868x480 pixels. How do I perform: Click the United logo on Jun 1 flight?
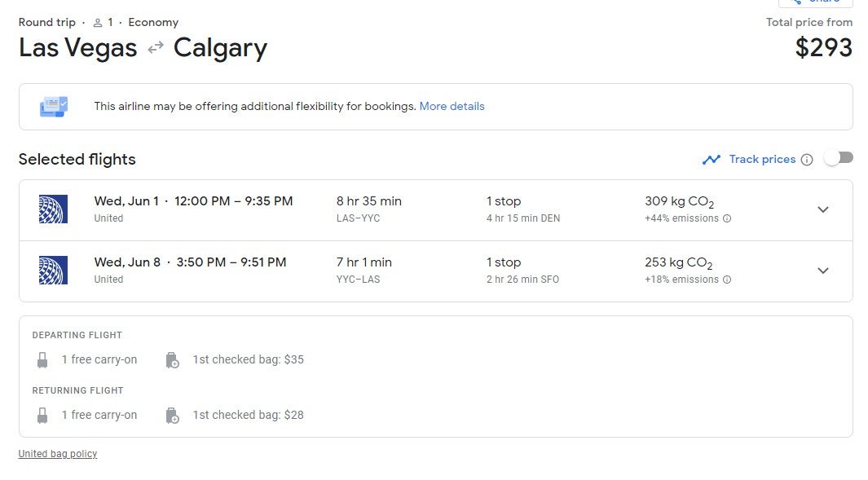coord(53,209)
